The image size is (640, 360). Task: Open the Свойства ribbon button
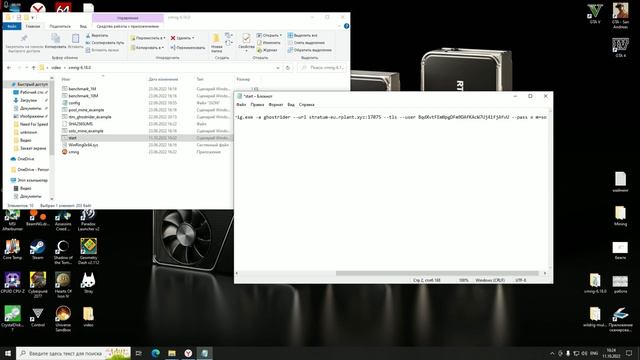pyautogui.click(x=246, y=43)
